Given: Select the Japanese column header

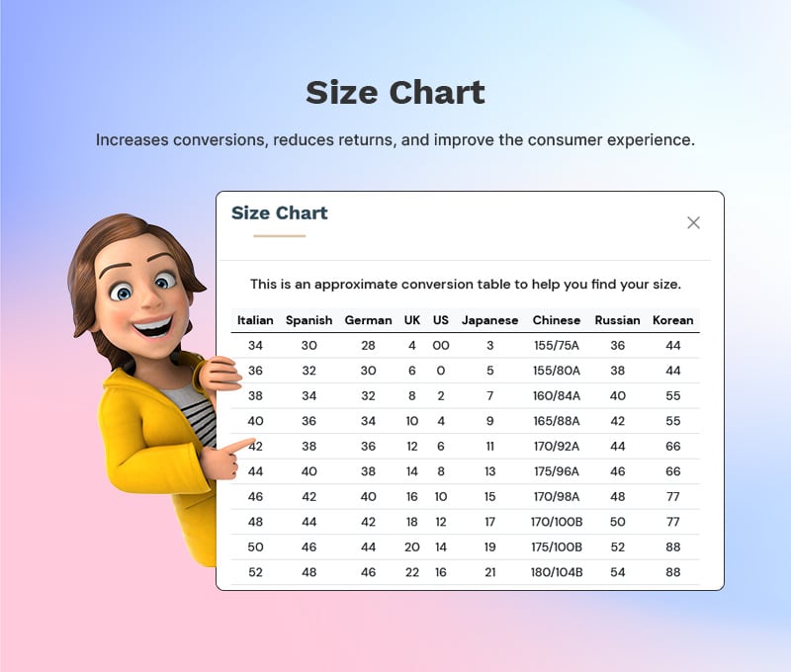Looking at the screenshot, I should pos(489,320).
